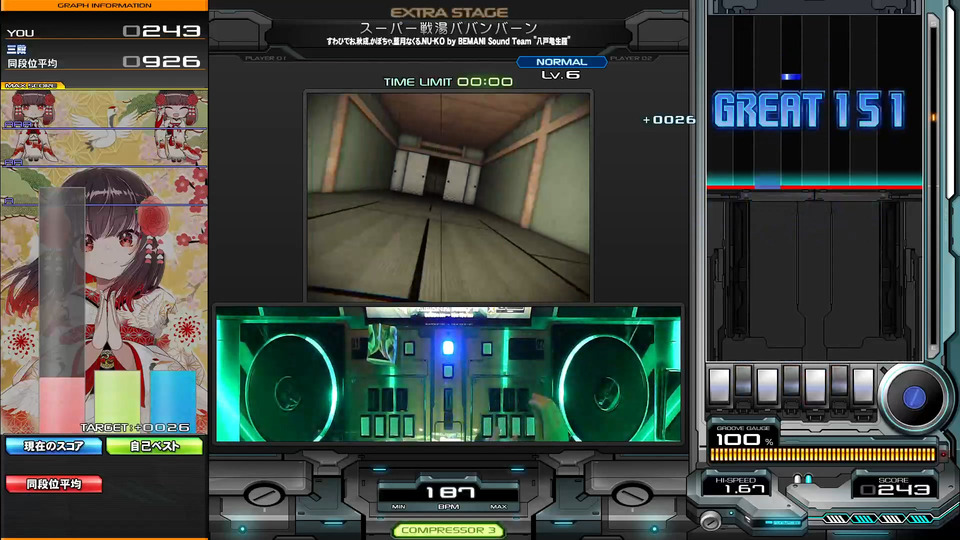Click the +0026 difference next to the lane
Screen dimensions: 960x540
pyautogui.click(x=669, y=120)
